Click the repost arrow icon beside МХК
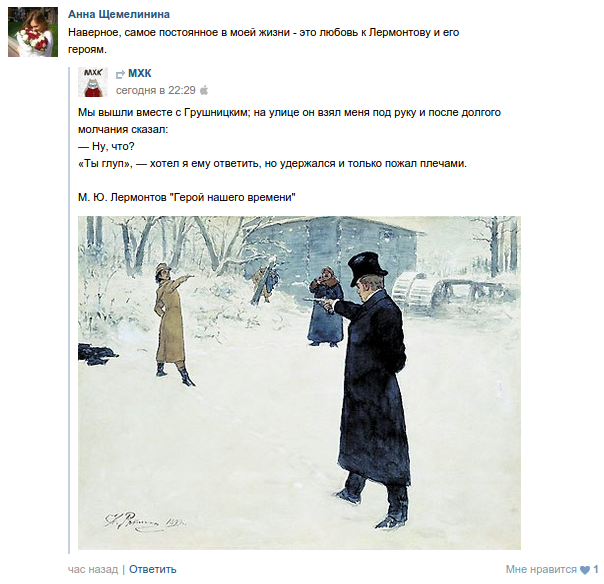Viewport: 604px width, 584px height. 120,74
